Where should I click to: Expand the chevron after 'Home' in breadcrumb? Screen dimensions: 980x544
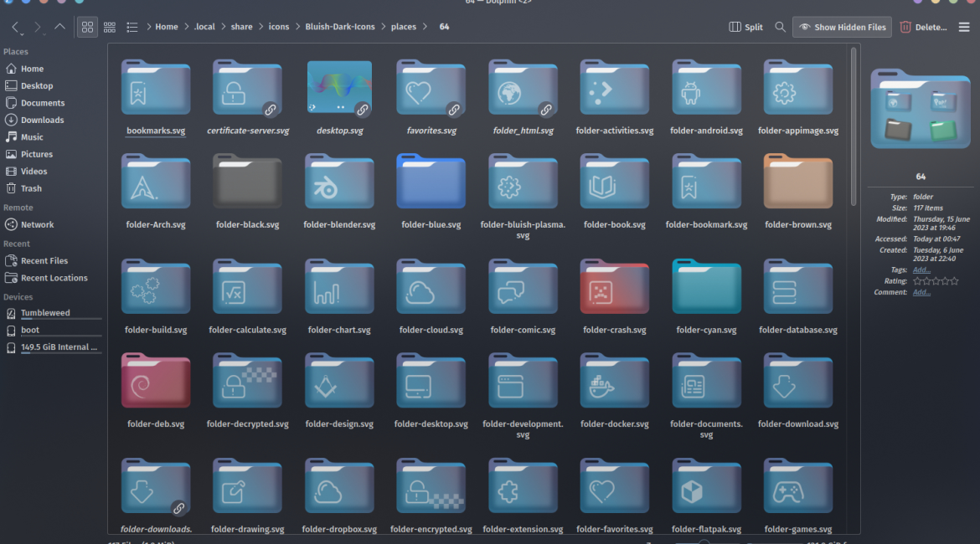pyautogui.click(x=186, y=27)
